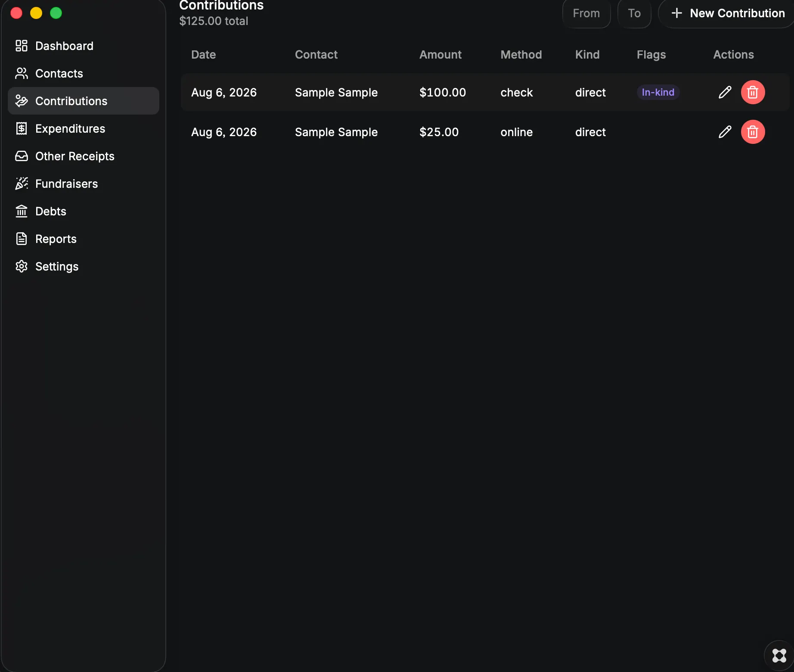This screenshot has height=672, width=794.
Task: Click the Flags column header
Action: (651, 55)
